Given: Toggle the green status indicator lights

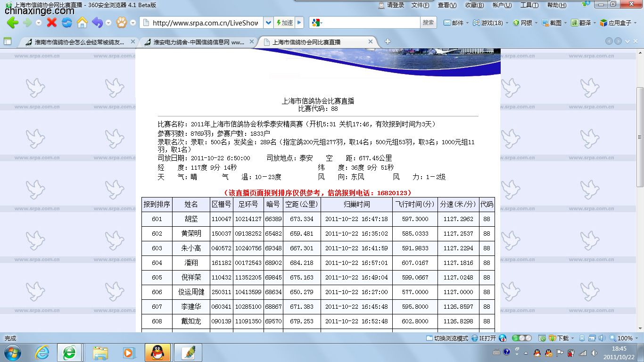Looking at the screenshot, I should 521,338.
